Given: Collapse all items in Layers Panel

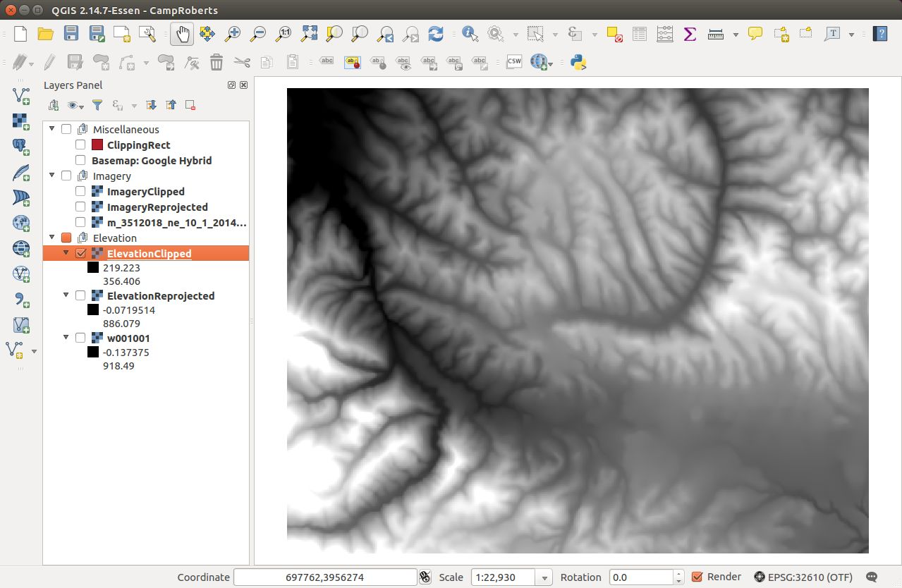Looking at the screenshot, I should point(171,105).
